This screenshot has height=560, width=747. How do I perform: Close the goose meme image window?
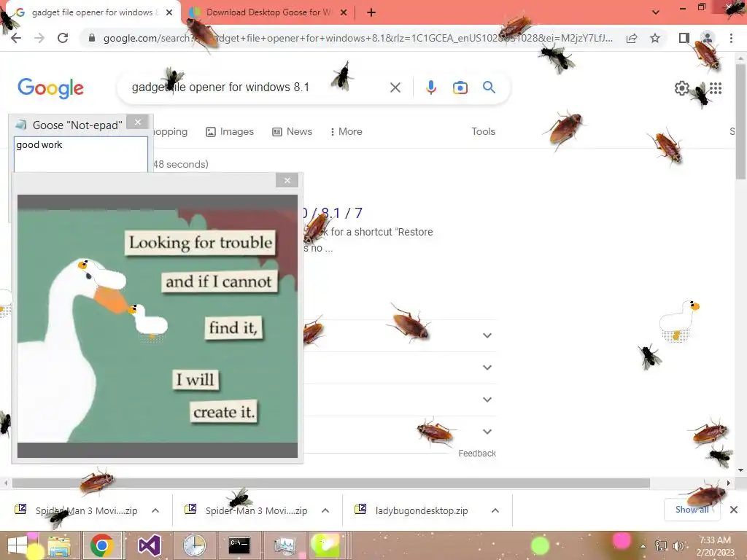(x=287, y=181)
